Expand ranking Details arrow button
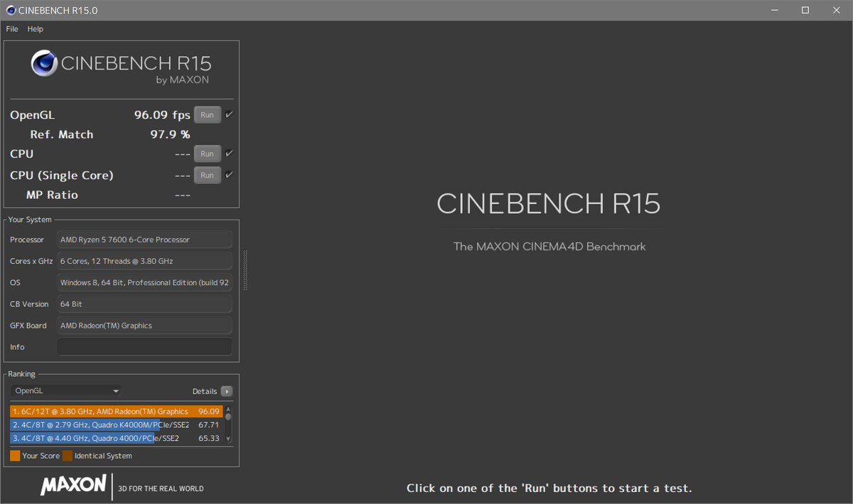The width and height of the screenshot is (853, 504). point(227,391)
